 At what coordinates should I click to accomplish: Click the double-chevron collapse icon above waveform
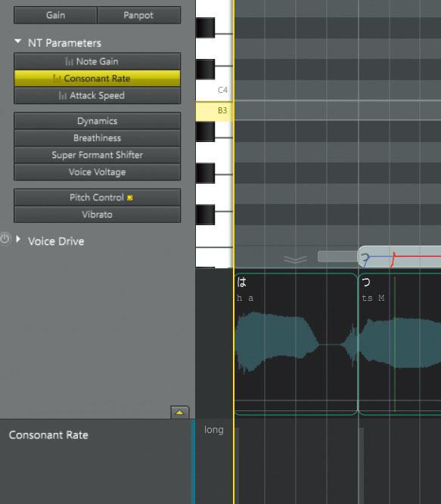point(295,259)
